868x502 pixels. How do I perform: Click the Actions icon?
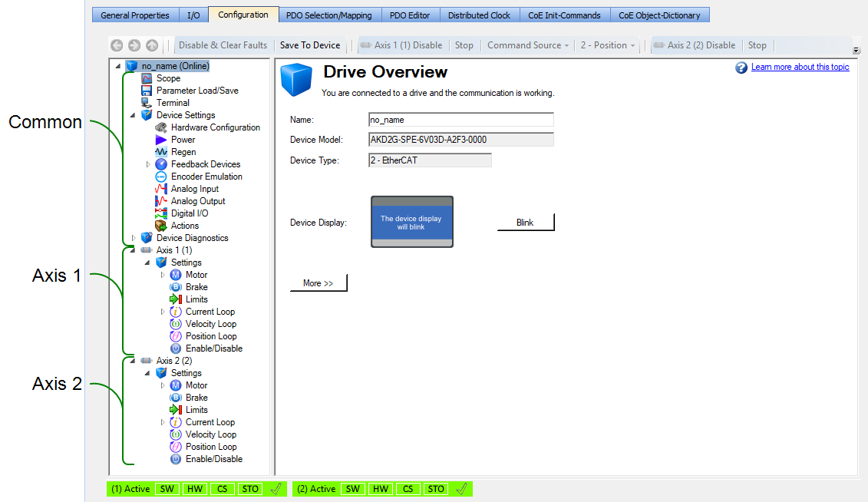click(x=161, y=225)
